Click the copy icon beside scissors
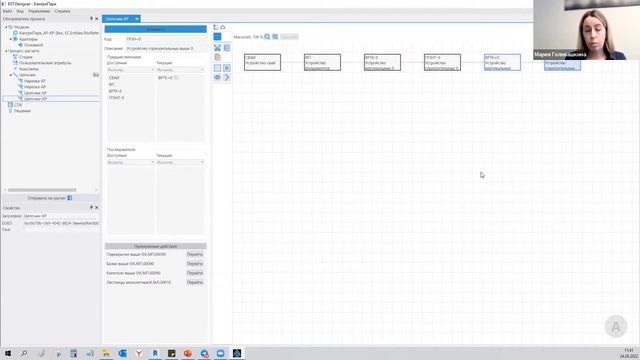This screenshot has width=640, height=360. click(227, 48)
